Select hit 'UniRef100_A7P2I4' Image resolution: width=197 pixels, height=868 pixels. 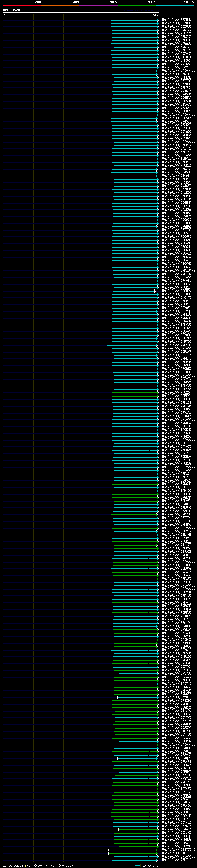[x=176, y=474]
